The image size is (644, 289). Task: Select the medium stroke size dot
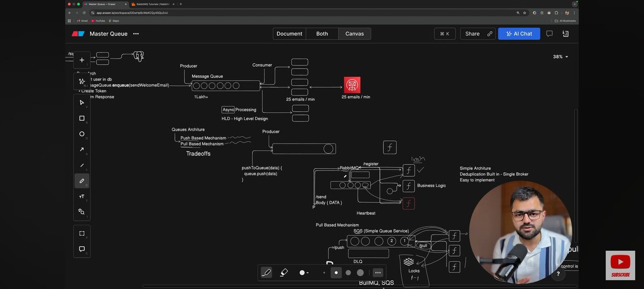pyautogui.click(x=348, y=272)
